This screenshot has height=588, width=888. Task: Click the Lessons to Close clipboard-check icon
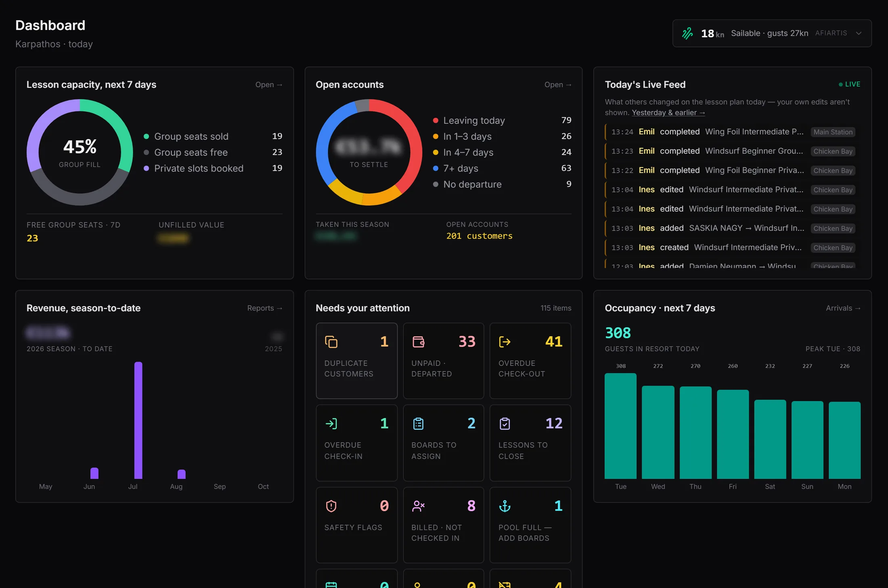click(505, 423)
